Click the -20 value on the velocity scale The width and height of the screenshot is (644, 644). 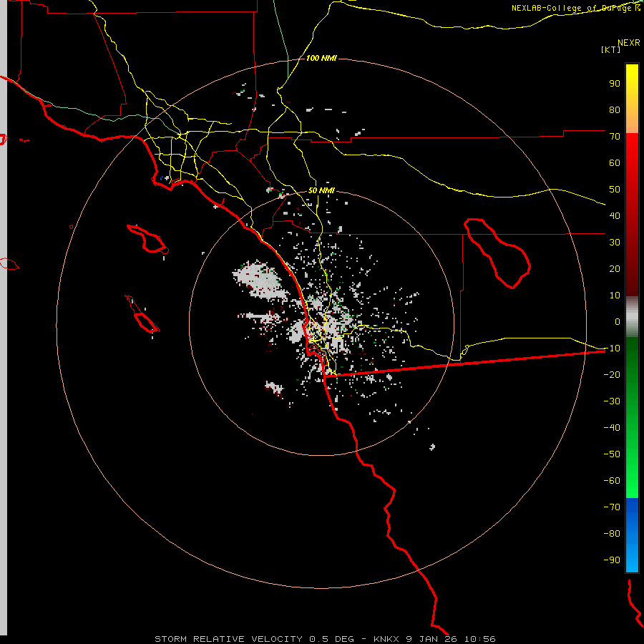point(612,375)
